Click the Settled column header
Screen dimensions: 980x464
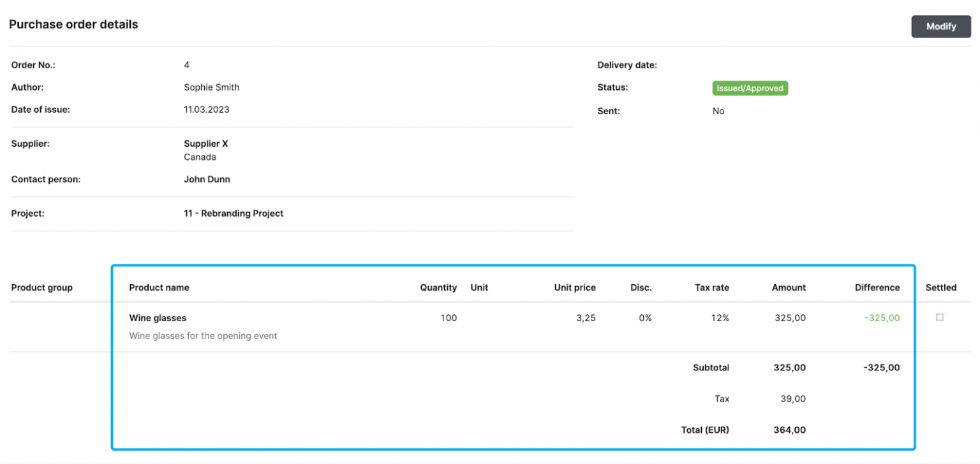point(941,287)
